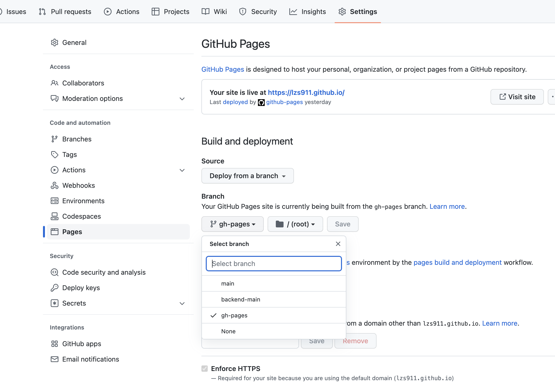Focus the Select branch filter field

(274, 264)
